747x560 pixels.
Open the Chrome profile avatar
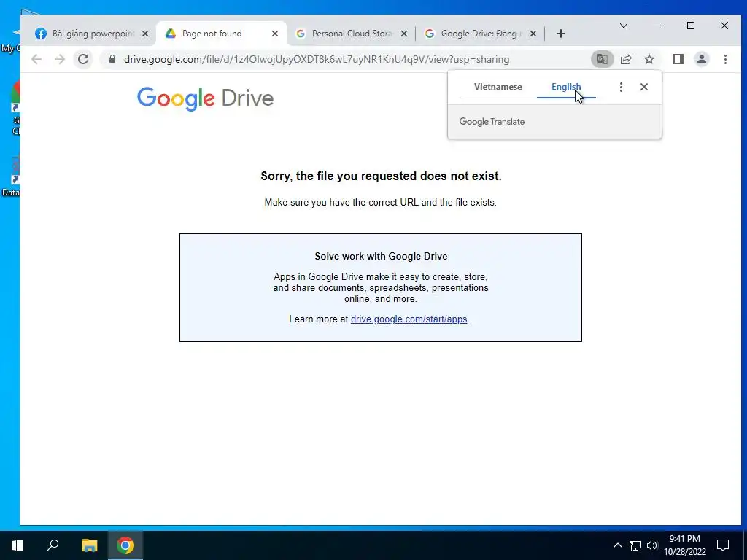pyautogui.click(x=702, y=59)
